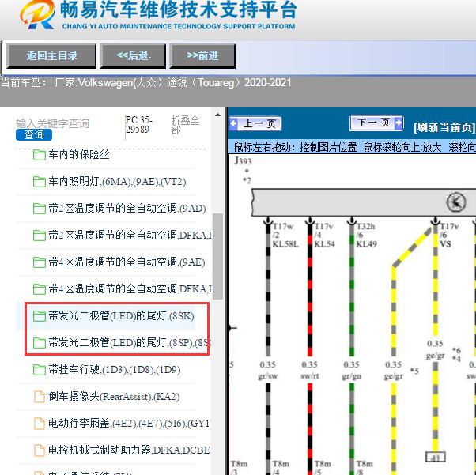This screenshot has width=476, height=475.
Task: Click wire label 0.35 gr/sw
Action: pos(268,370)
